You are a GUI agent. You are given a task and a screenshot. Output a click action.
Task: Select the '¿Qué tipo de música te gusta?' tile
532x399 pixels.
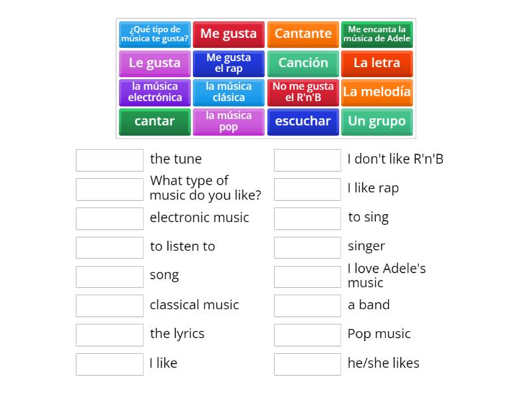(x=154, y=34)
